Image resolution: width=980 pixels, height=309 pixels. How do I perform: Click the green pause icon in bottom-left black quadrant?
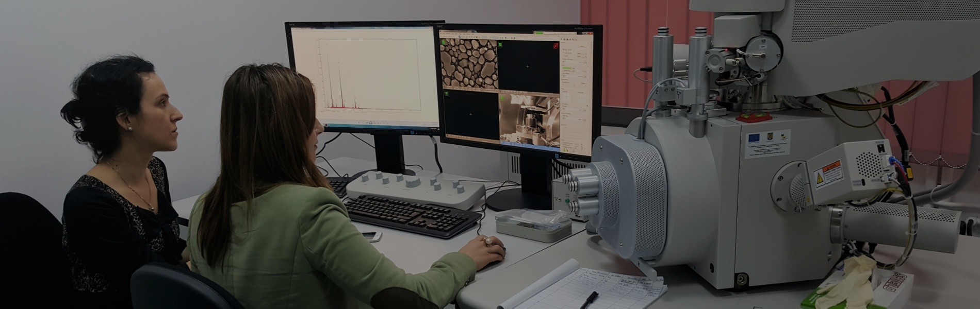(x=447, y=94)
